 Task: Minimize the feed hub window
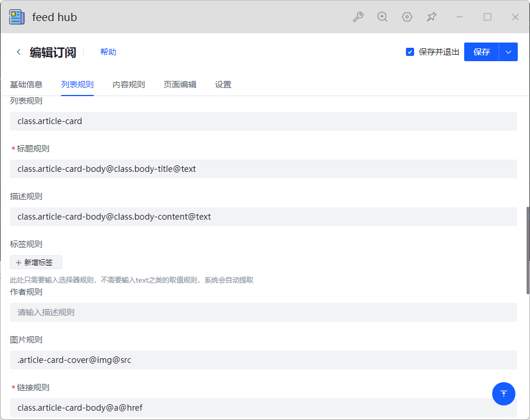pos(460,17)
